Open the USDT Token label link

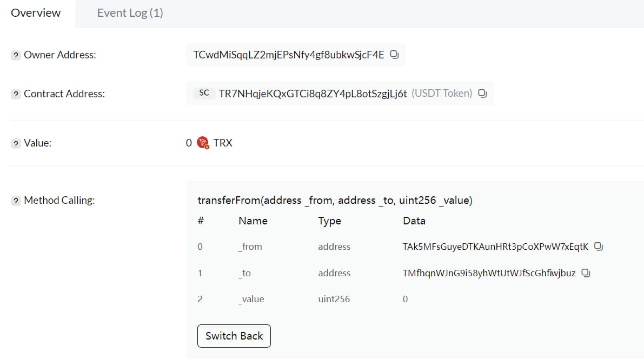point(442,94)
